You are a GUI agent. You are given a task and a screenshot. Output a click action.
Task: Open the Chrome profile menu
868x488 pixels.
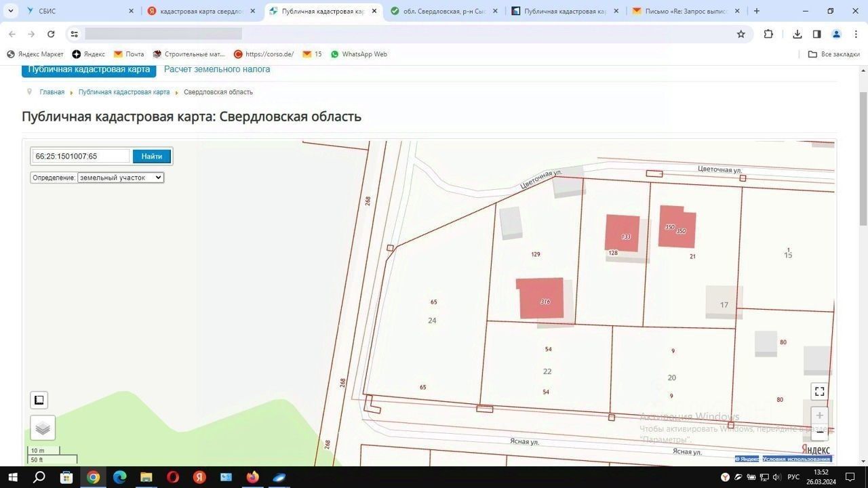pyautogui.click(x=836, y=34)
